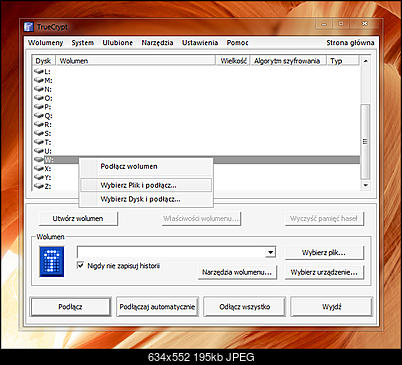
Task: Click the 'Wyjdź' button
Action: click(331, 307)
